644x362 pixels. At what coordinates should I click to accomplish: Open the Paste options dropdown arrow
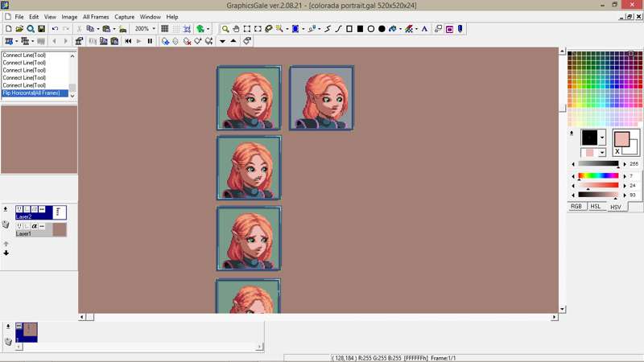pos(114,29)
